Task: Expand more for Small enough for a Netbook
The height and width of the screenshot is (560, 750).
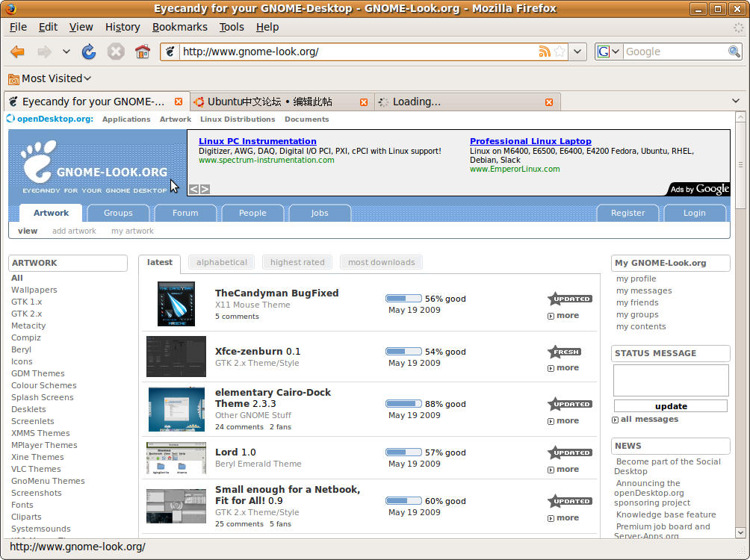Action: (x=563, y=518)
